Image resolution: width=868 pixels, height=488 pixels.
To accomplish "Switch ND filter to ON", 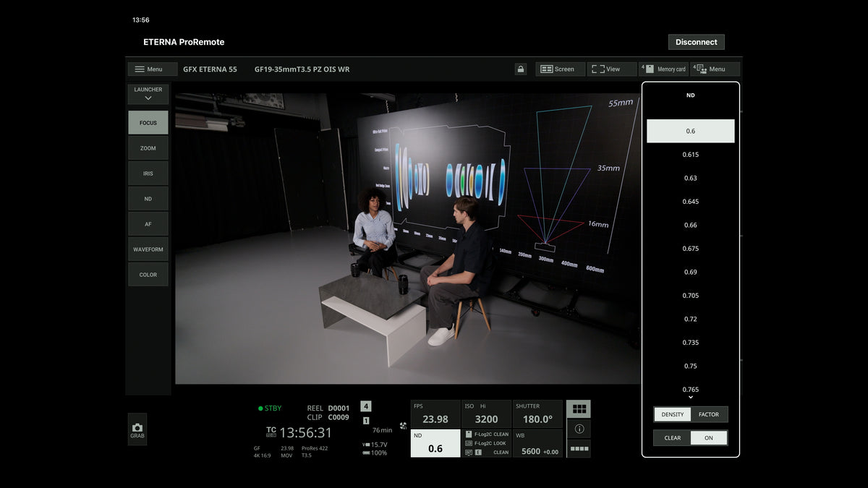I will pos(709,437).
